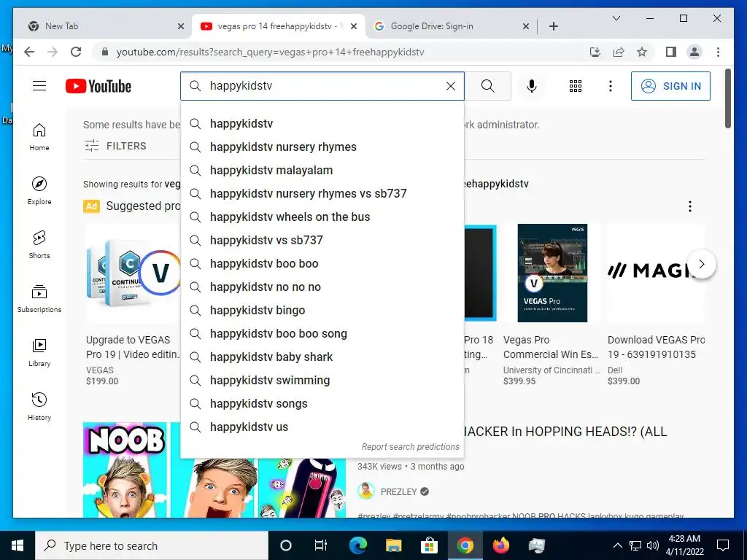Screen dimensions: 747x560
Task: Click the Chrome address bar URL
Action: coord(270,52)
